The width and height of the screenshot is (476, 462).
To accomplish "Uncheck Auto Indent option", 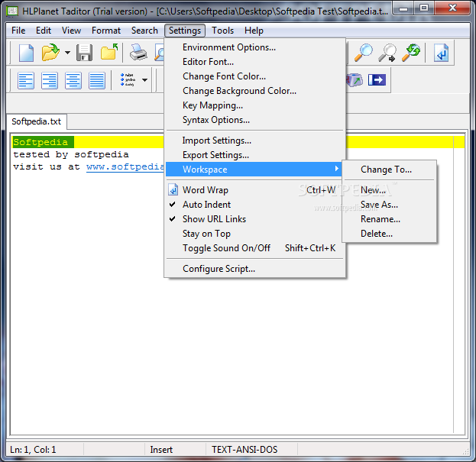I will pos(254,205).
